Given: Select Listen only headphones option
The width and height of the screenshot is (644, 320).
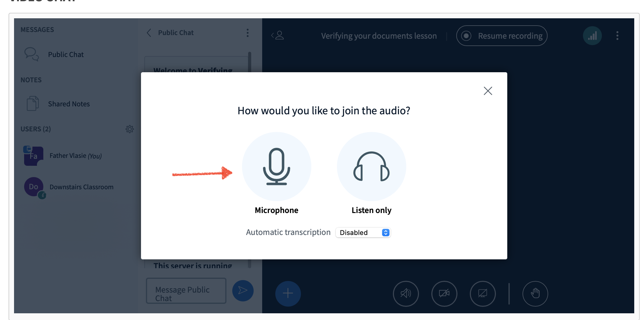Looking at the screenshot, I should [x=371, y=167].
